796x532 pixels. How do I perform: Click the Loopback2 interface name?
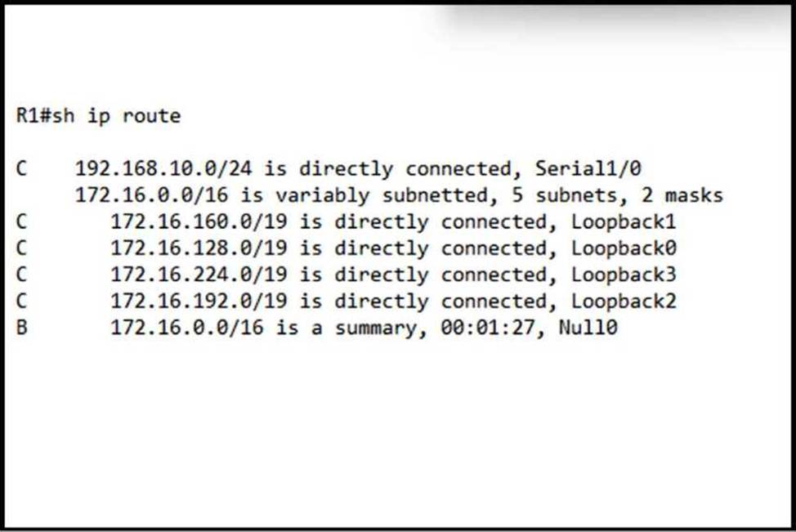[x=624, y=302]
